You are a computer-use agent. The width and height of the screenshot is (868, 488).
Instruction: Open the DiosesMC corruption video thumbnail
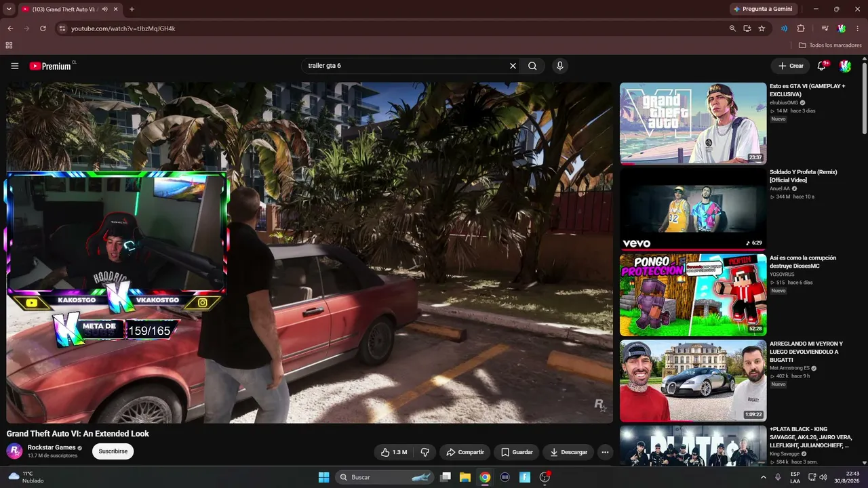tap(693, 295)
